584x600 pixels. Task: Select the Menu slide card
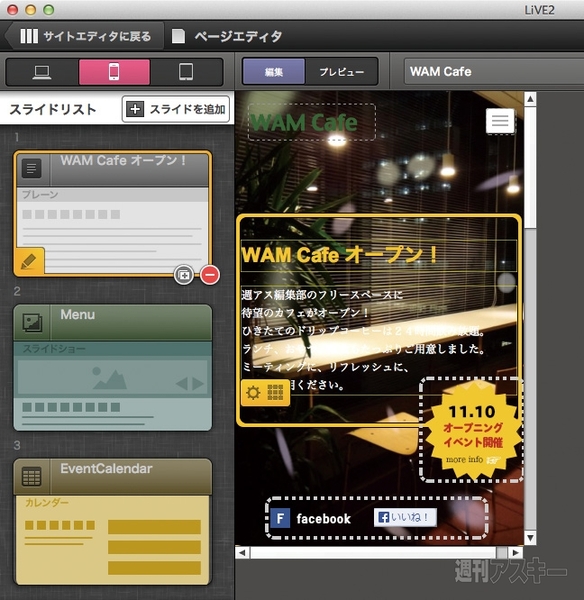click(x=113, y=367)
